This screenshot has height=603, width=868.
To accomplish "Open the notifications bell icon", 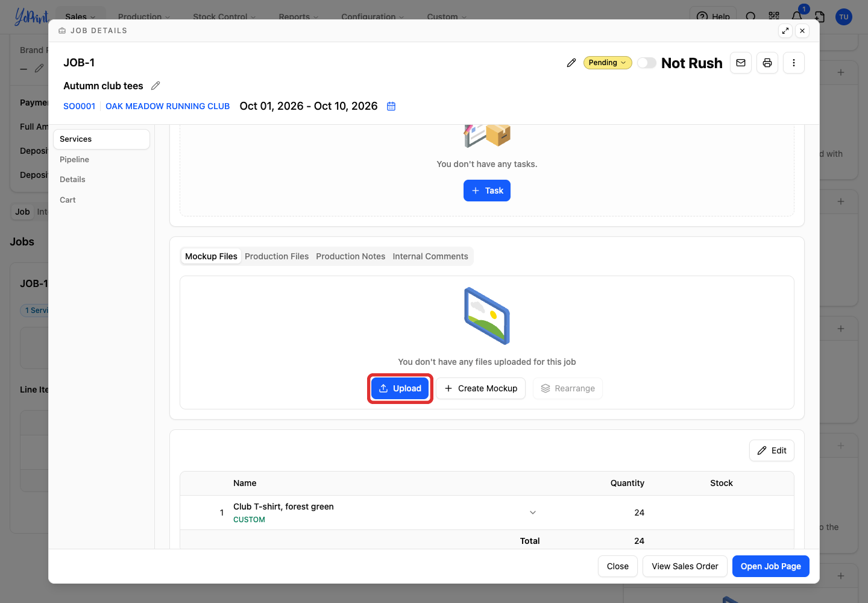I will coord(797,16).
